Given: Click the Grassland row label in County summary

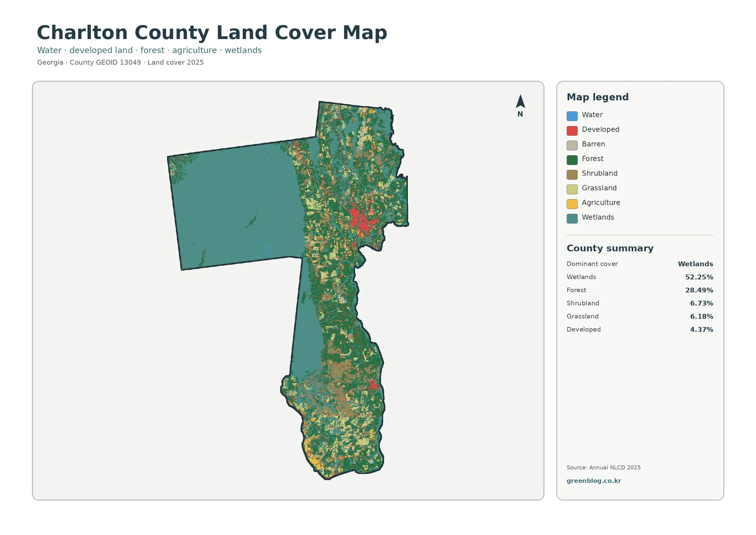Looking at the screenshot, I should tap(582, 316).
